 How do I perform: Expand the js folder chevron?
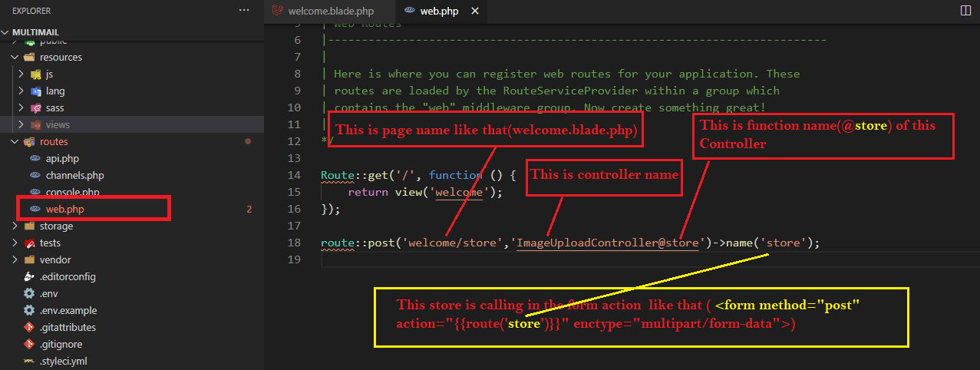(21, 74)
